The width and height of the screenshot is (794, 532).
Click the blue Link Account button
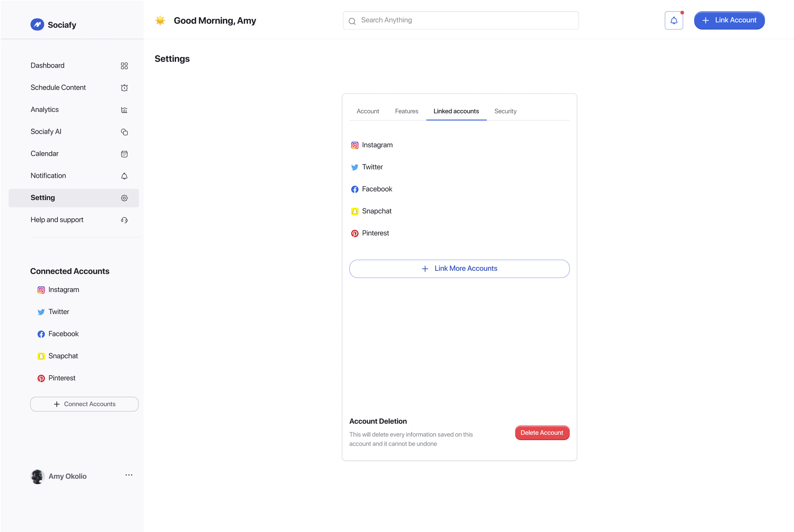pos(729,20)
